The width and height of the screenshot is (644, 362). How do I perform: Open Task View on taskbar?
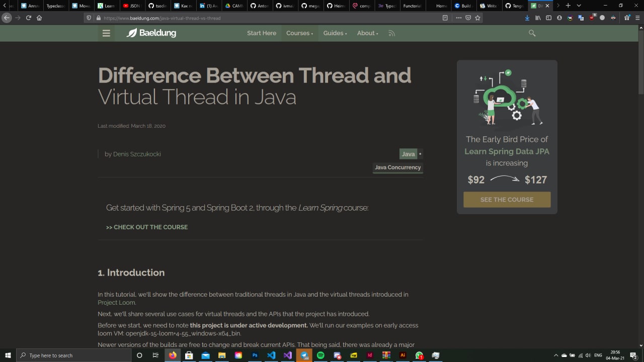155,355
